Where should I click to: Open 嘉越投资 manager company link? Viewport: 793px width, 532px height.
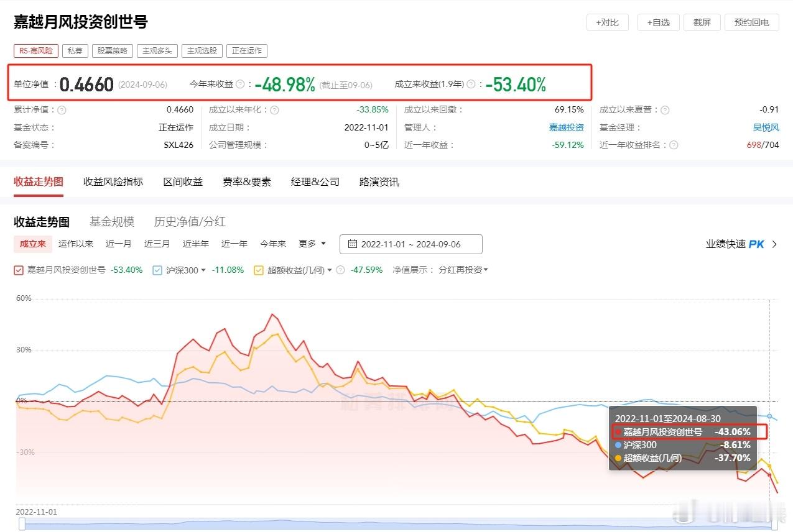[566, 127]
